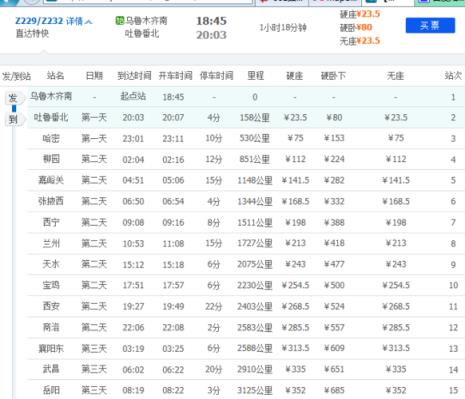Click the 里程 column header
Viewport: 465px width, 399px height.
pyautogui.click(x=255, y=76)
